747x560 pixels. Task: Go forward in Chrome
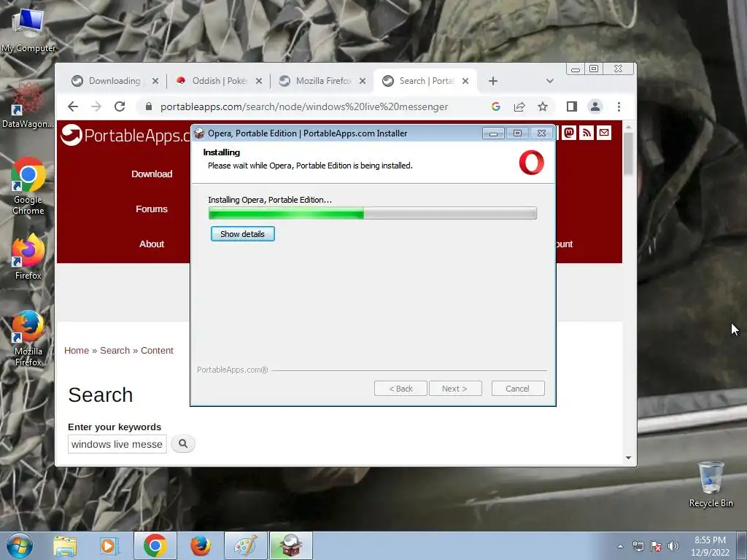point(96,106)
